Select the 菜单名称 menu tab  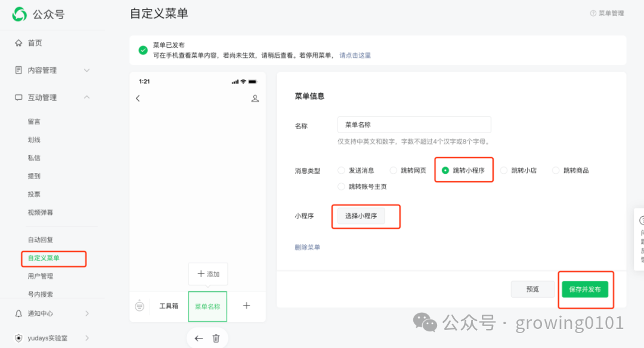[208, 306]
